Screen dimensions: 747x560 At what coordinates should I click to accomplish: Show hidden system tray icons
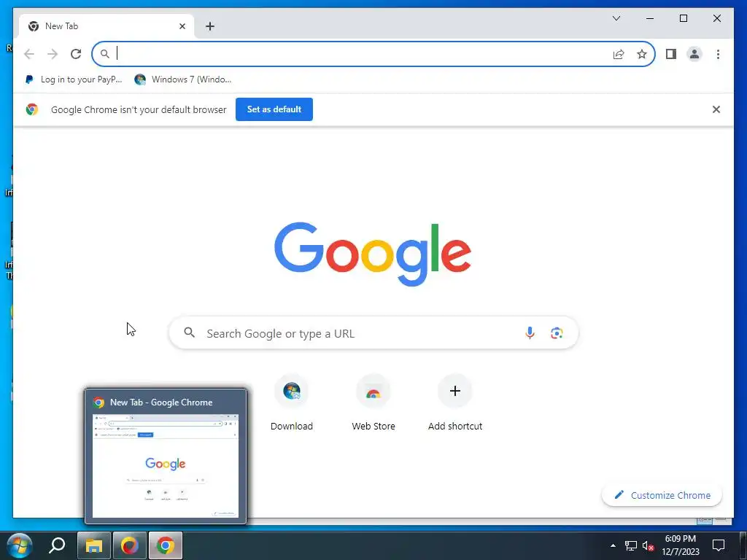(x=613, y=545)
